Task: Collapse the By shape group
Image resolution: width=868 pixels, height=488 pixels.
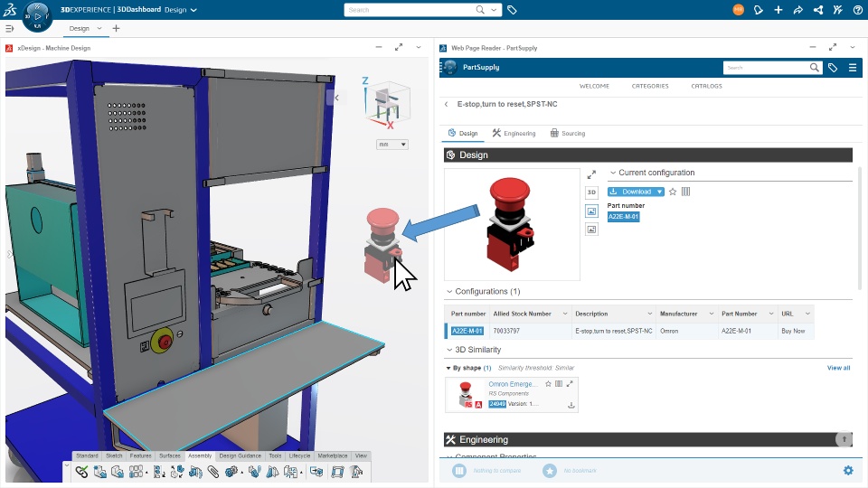Action: (x=448, y=368)
